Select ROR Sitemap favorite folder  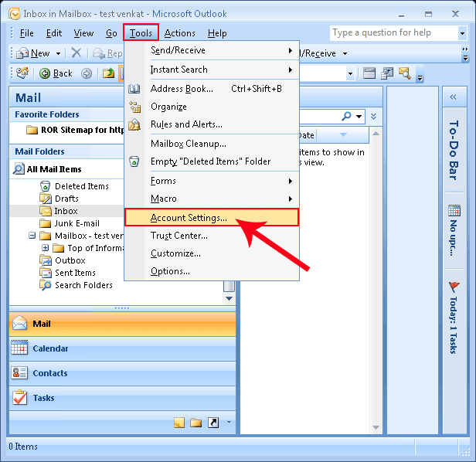[75, 130]
